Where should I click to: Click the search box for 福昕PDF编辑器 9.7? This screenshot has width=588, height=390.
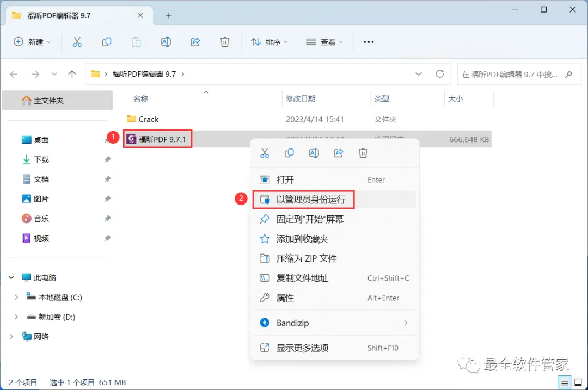(x=519, y=74)
